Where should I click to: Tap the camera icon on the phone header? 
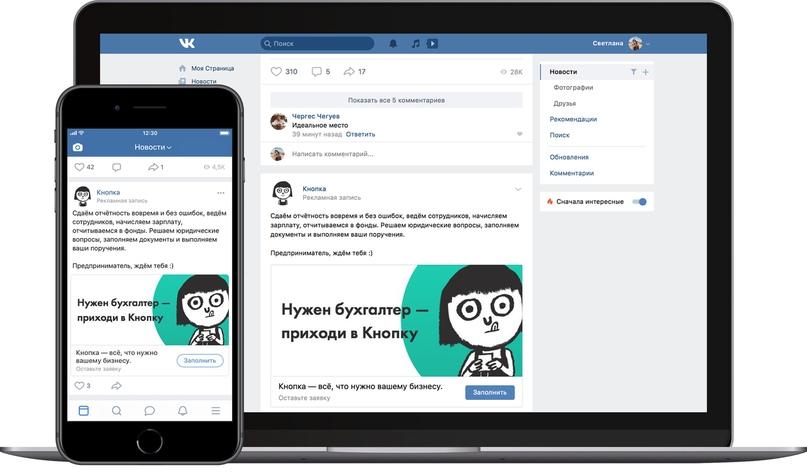click(x=78, y=147)
